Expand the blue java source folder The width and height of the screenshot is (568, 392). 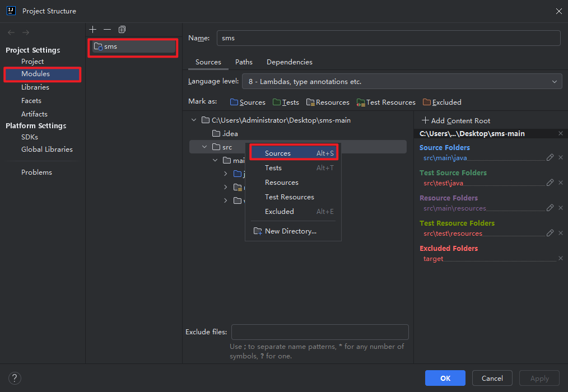[226, 174]
